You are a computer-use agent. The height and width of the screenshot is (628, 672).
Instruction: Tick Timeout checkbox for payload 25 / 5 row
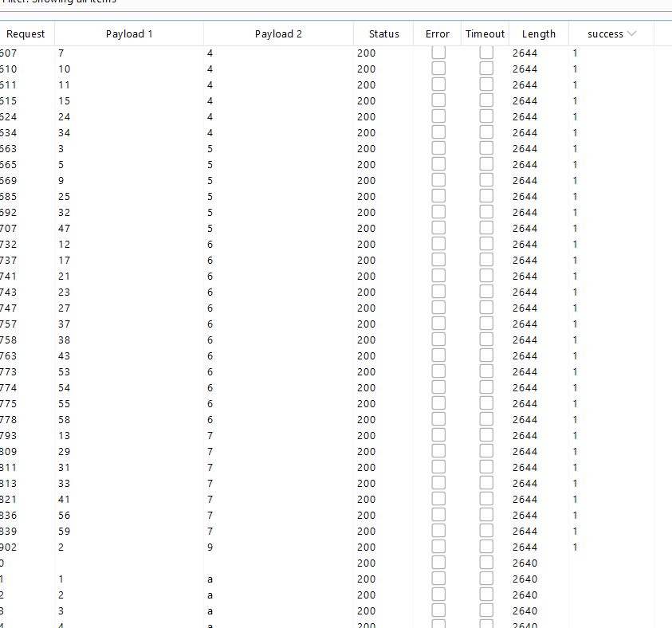click(486, 196)
